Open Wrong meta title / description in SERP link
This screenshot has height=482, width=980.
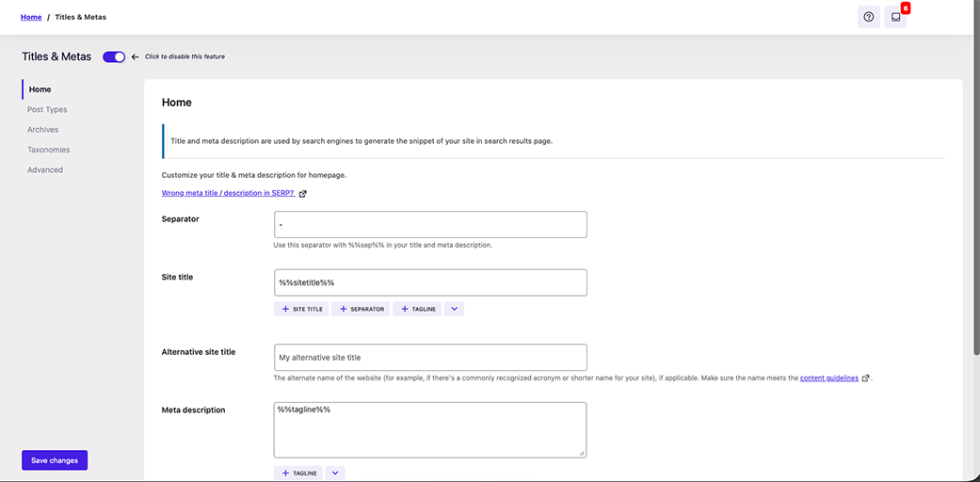228,193
